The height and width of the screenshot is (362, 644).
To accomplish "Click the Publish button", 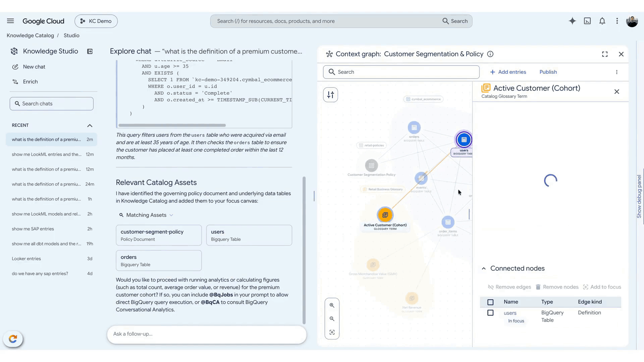I will (x=548, y=72).
